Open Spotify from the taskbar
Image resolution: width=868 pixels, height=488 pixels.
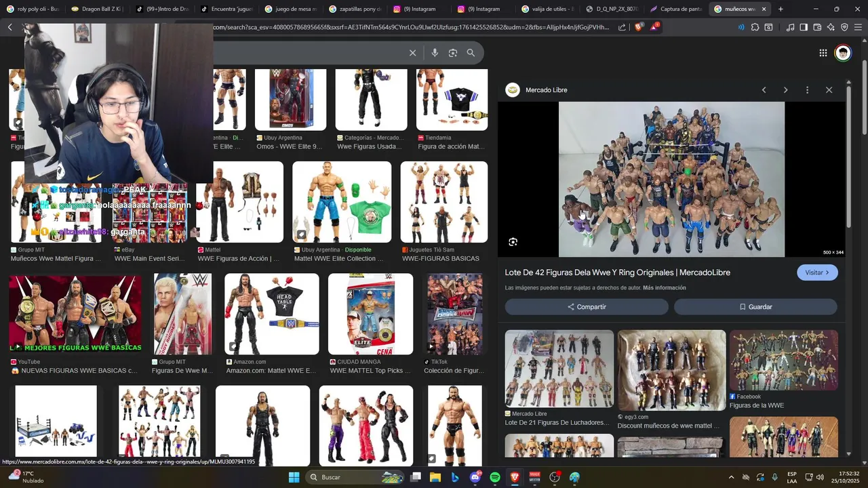(495, 477)
